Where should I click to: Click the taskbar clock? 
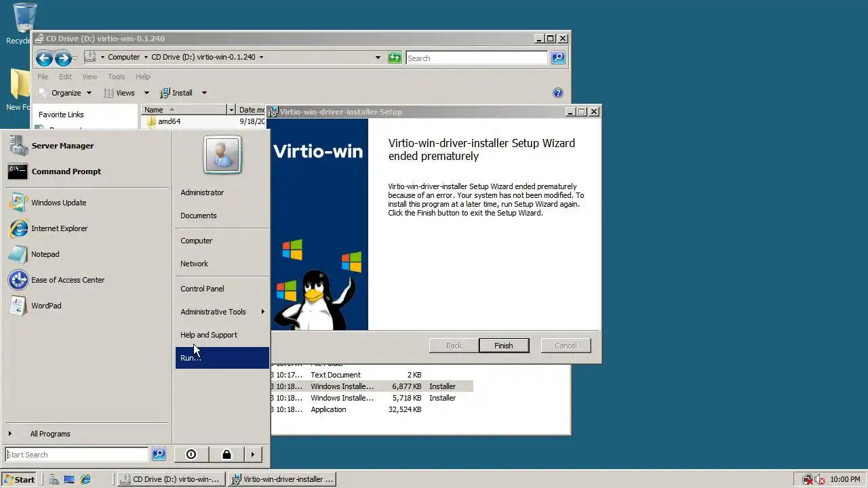[845, 479]
